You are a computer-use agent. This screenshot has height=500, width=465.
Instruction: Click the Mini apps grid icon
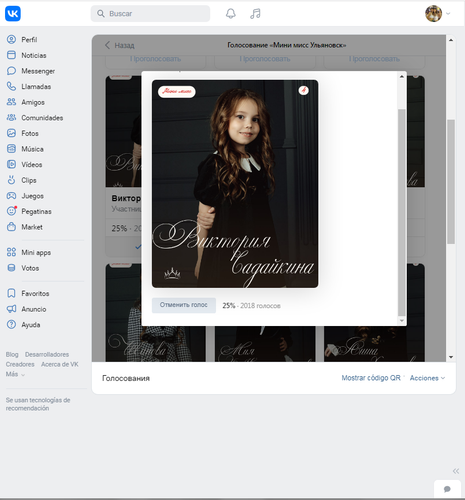pos(11,252)
